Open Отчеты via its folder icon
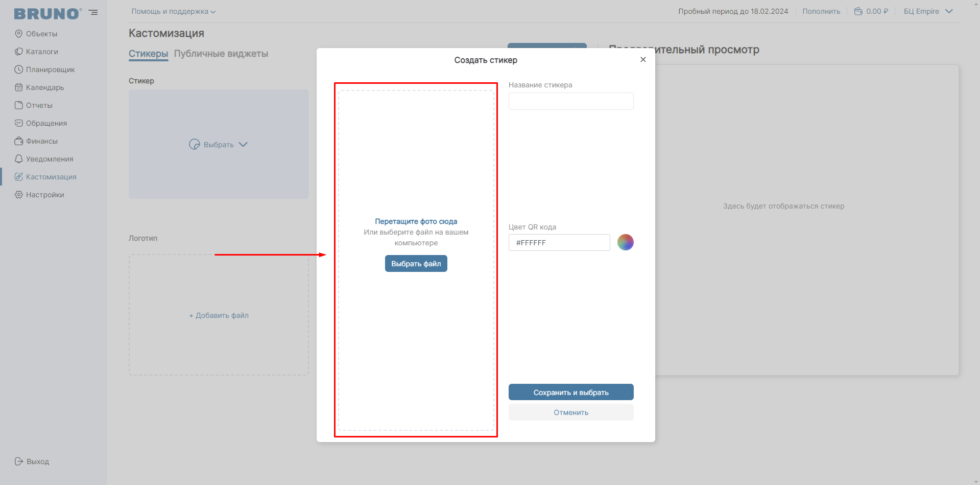This screenshot has width=980, height=485. point(19,105)
